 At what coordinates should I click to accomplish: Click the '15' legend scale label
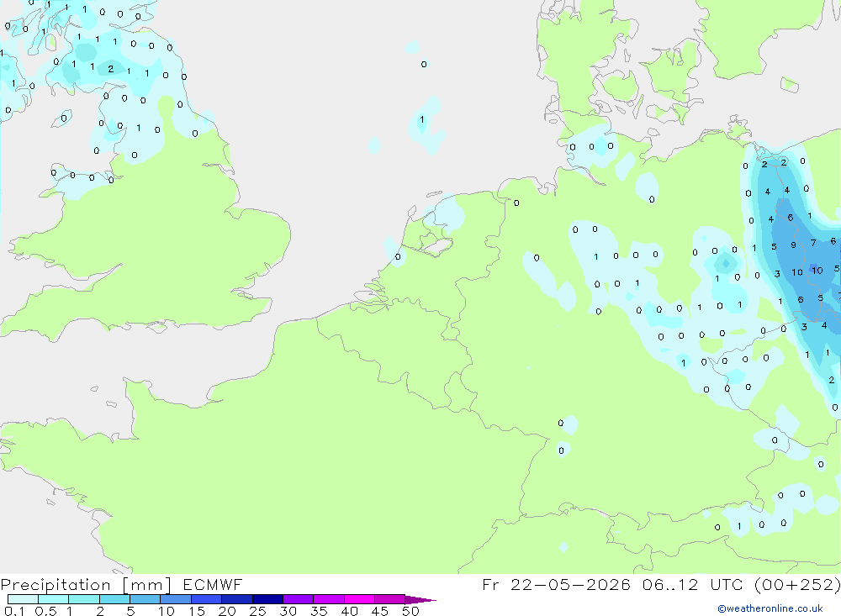pyautogui.click(x=196, y=611)
